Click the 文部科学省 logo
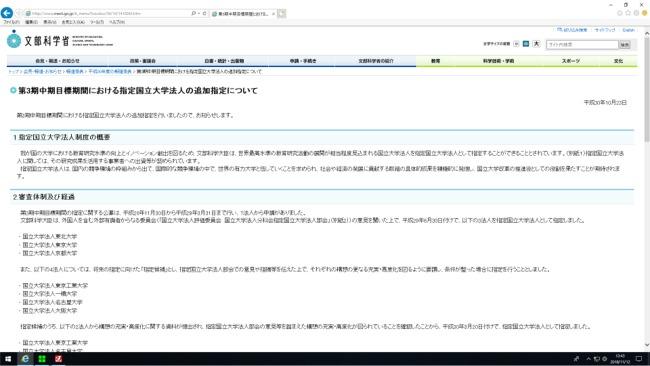650x366 pixels. [x=60, y=40]
